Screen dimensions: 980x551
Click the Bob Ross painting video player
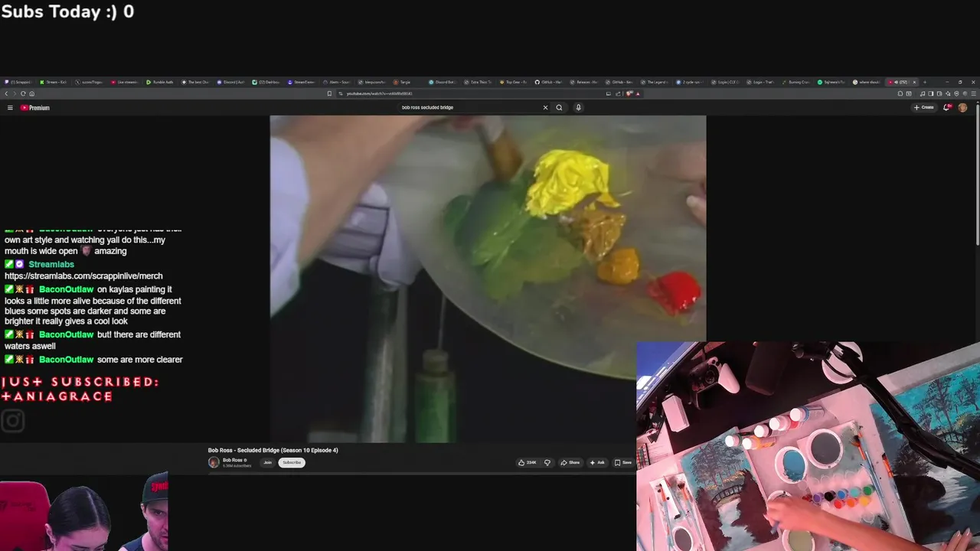[488, 279]
